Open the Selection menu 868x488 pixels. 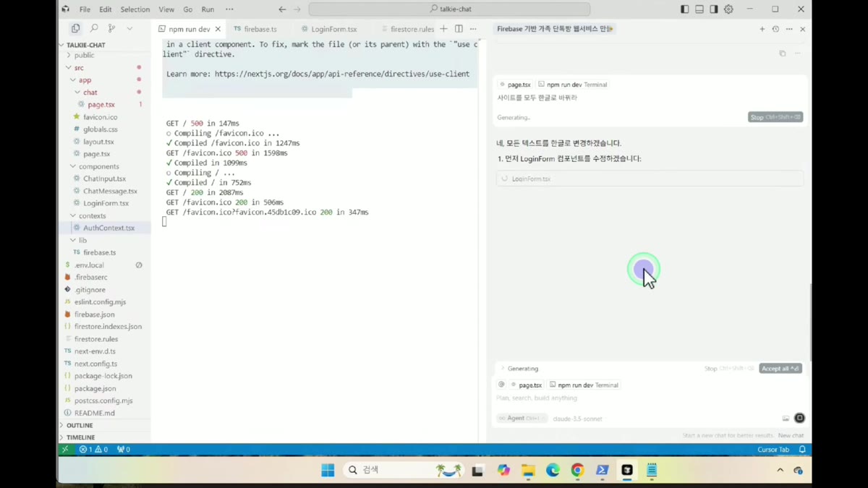pos(135,9)
